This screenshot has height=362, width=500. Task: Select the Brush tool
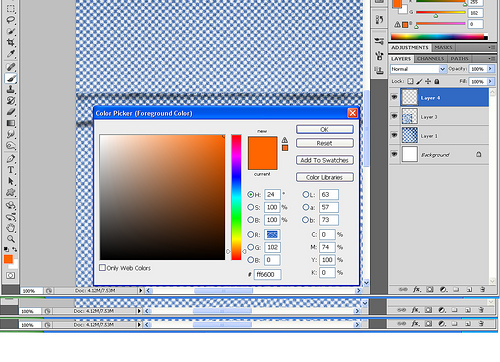click(x=11, y=78)
